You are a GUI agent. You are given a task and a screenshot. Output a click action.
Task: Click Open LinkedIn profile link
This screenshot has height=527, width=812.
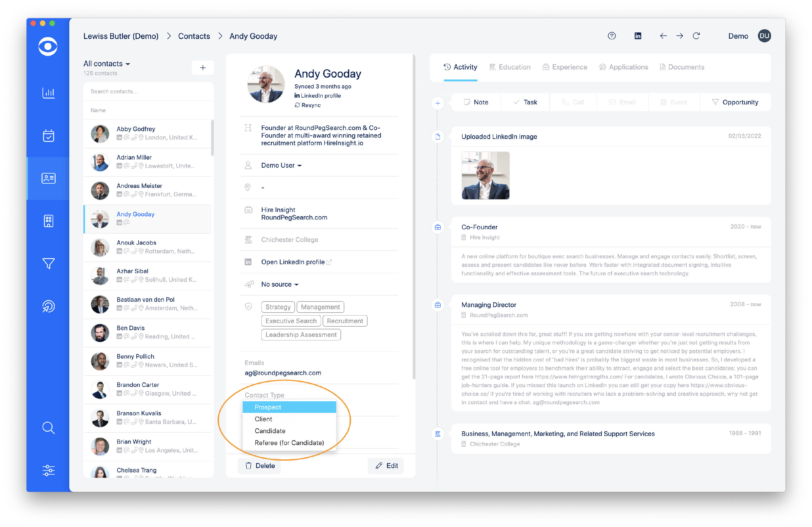click(293, 262)
